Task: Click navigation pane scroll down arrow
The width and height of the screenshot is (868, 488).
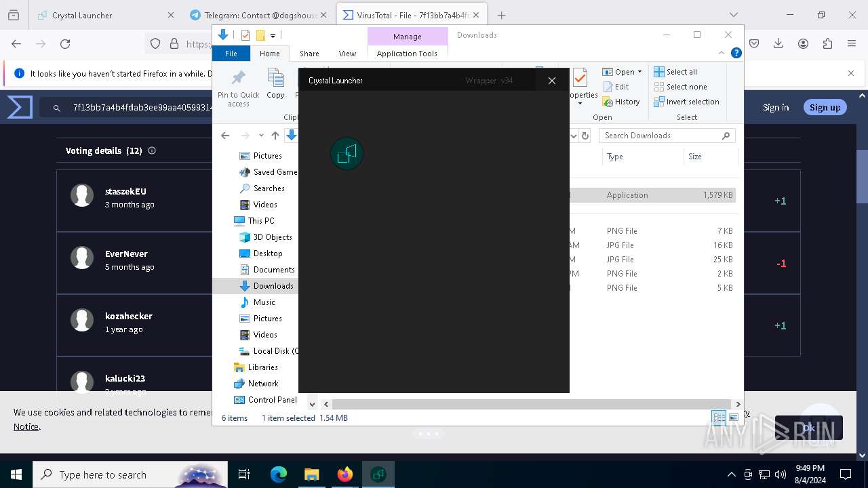Action: 312,404
